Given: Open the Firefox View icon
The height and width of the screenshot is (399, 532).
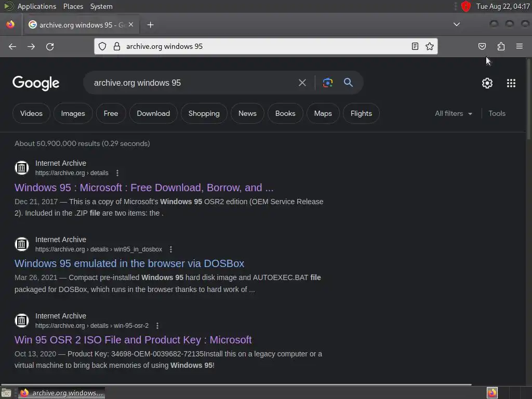Looking at the screenshot, I should click(10, 24).
